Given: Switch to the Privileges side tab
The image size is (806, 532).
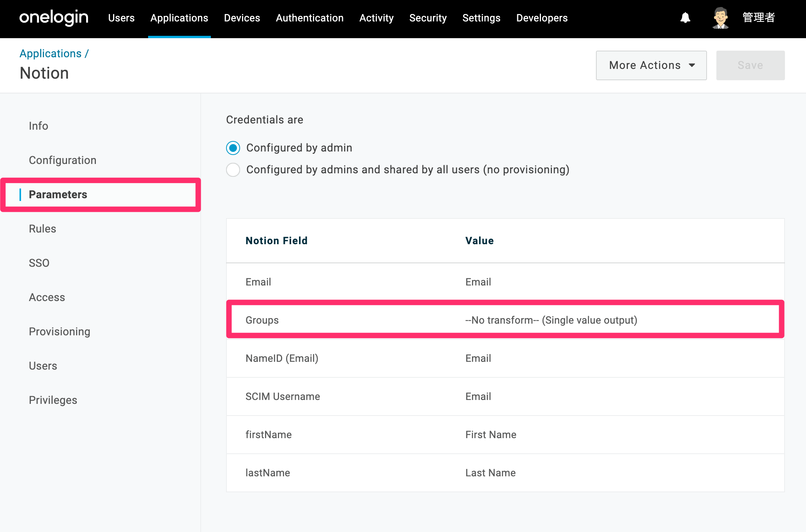Looking at the screenshot, I should [x=53, y=400].
